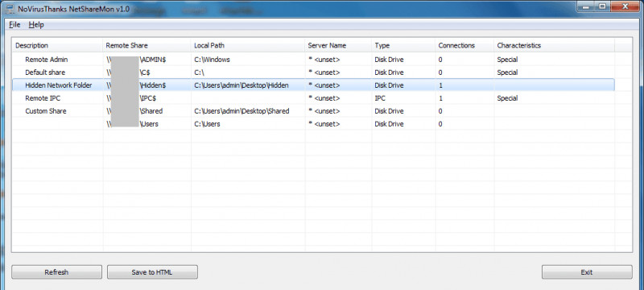Click Save to HTML button

click(152, 272)
